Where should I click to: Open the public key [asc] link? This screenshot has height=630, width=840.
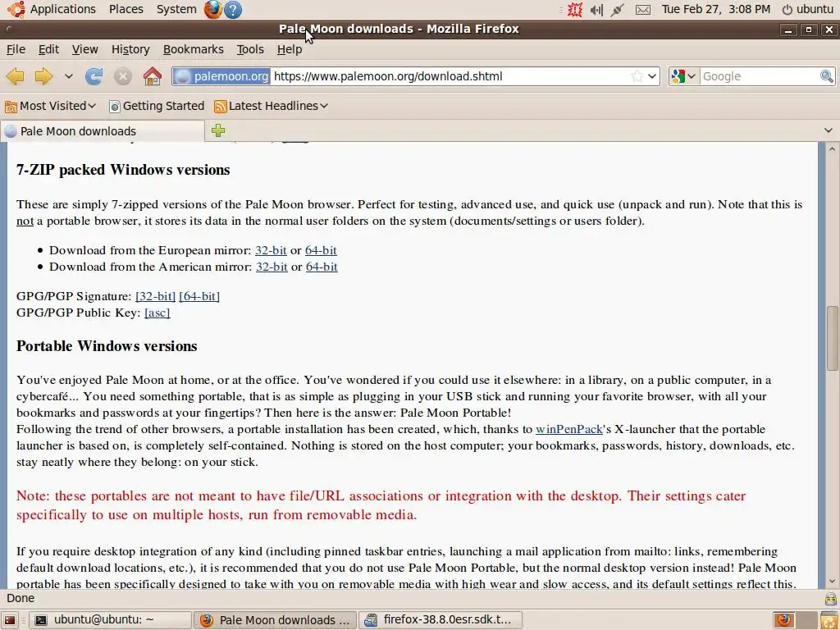tap(157, 313)
